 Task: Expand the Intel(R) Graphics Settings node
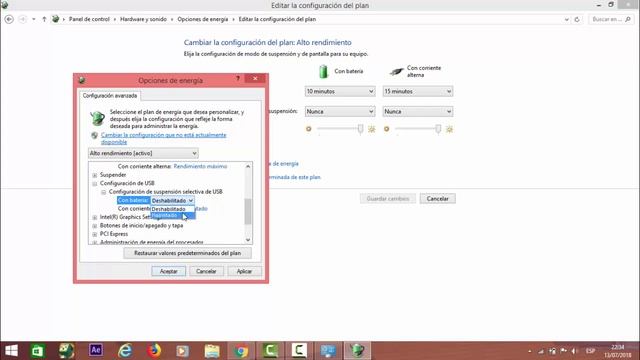click(x=95, y=217)
